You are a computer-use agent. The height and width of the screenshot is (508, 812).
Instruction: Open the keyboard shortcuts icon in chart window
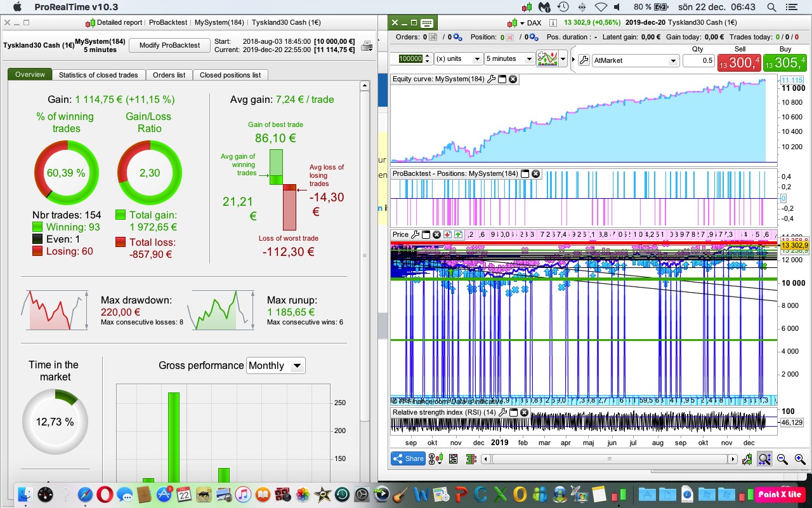426,23
